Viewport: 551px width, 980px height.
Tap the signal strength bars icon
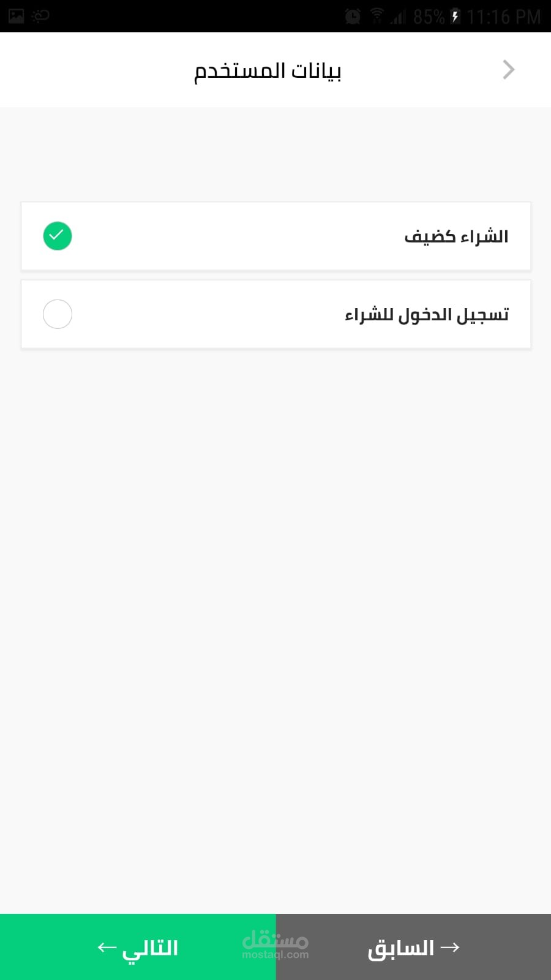click(399, 17)
